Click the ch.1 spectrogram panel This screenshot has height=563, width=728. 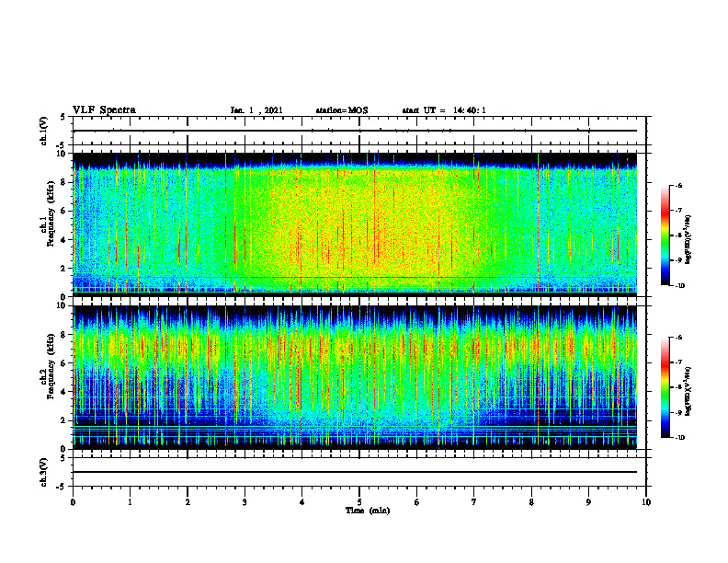tap(355, 224)
